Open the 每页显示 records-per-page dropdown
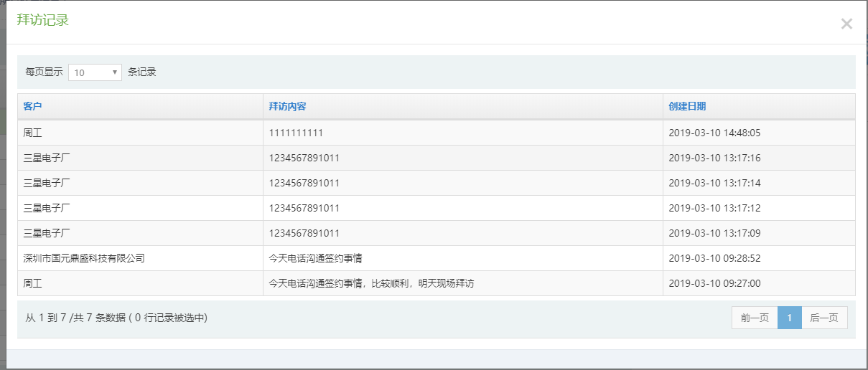The image size is (868, 370). pos(95,72)
